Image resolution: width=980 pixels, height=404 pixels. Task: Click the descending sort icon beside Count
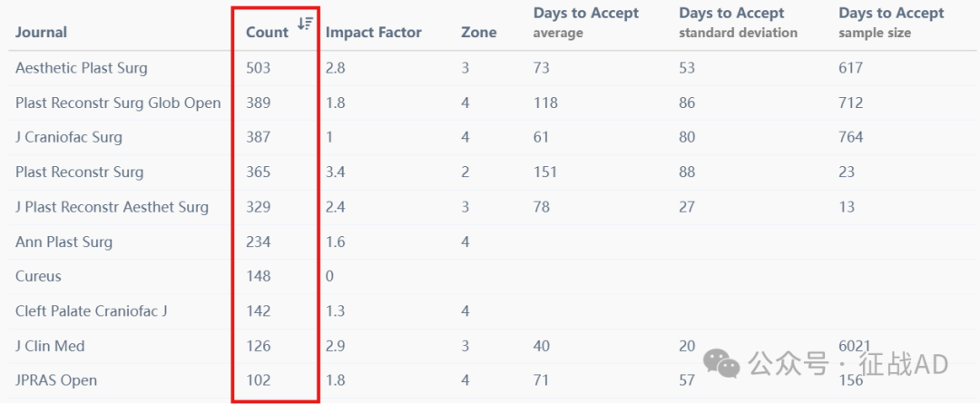pos(305,24)
